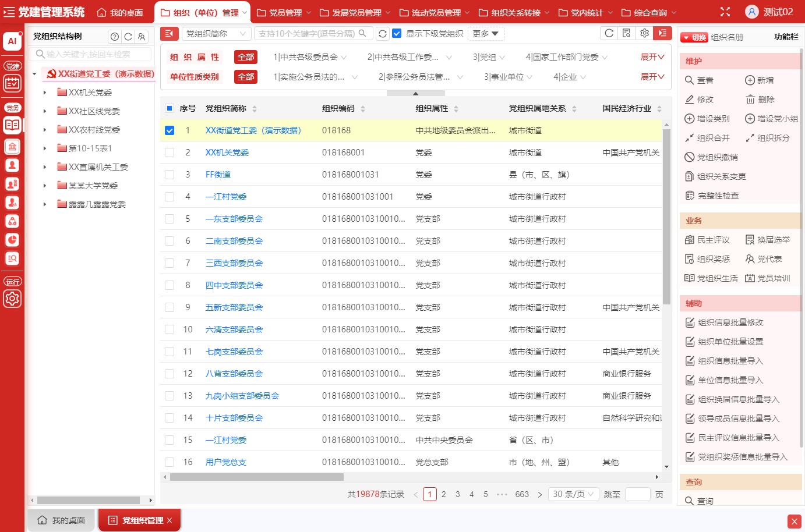Open 换届选举 function

[768, 240]
